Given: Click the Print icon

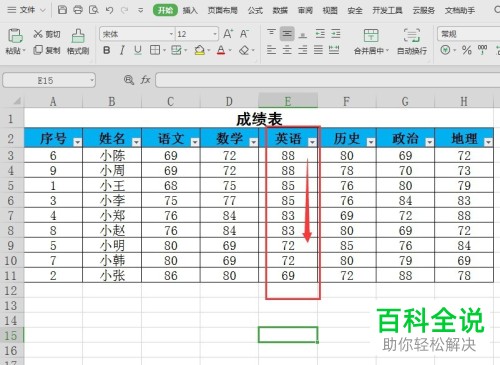Looking at the screenshot, I should coord(78,10).
